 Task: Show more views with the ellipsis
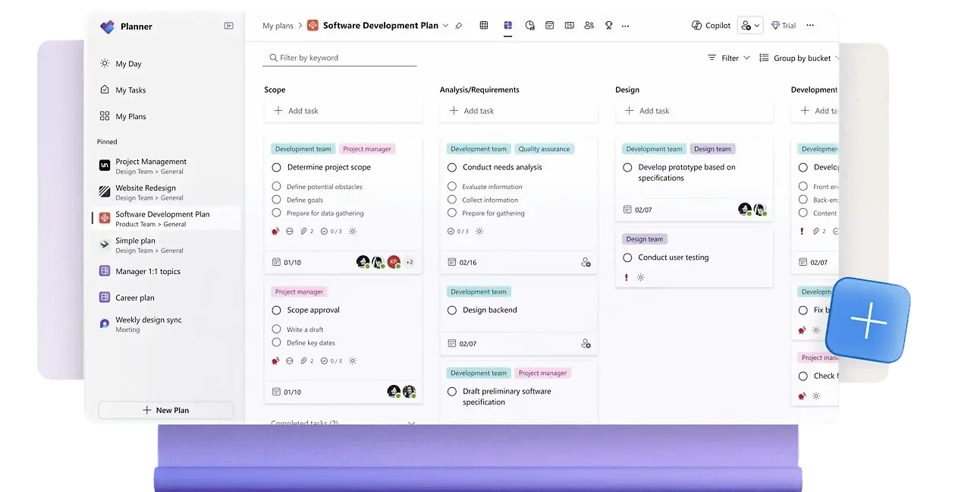click(x=625, y=26)
